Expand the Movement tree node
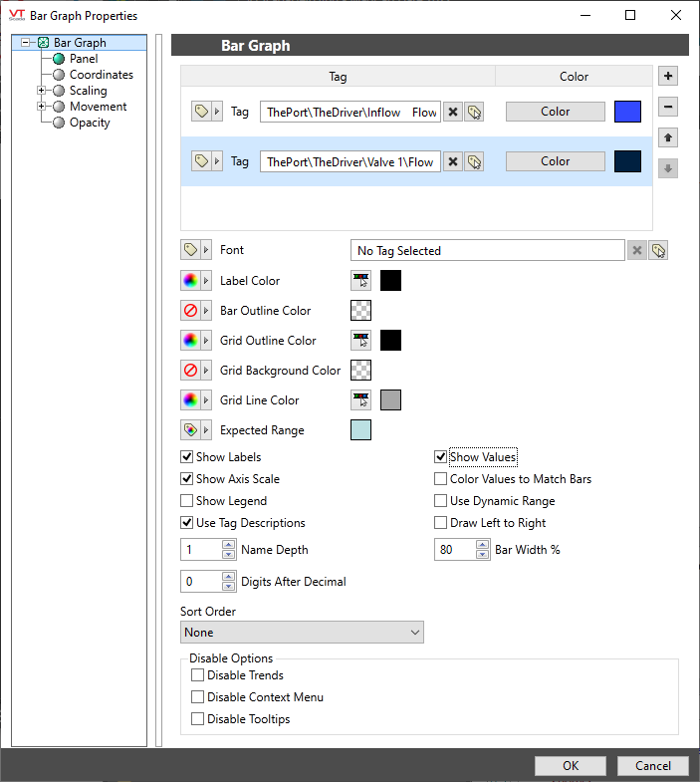The image size is (700, 782). pyautogui.click(x=42, y=107)
